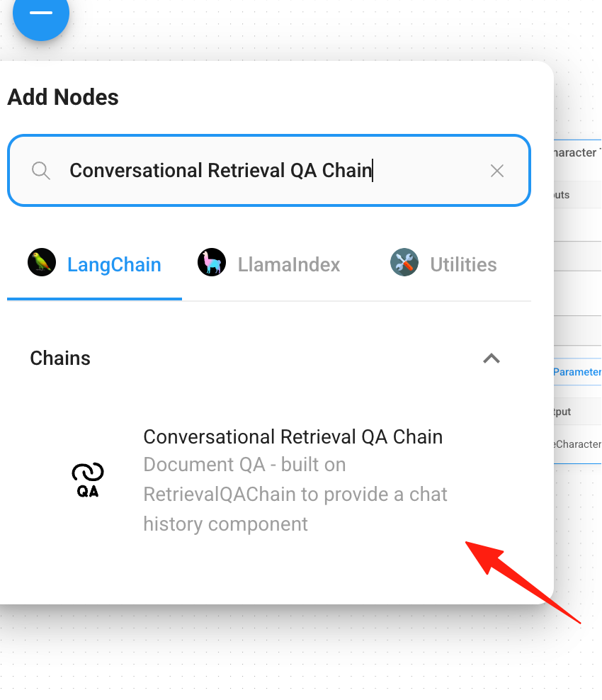The height and width of the screenshot is (700, 602).
Task: Click the LangChain parrot icon
Action: pos(42,262)
